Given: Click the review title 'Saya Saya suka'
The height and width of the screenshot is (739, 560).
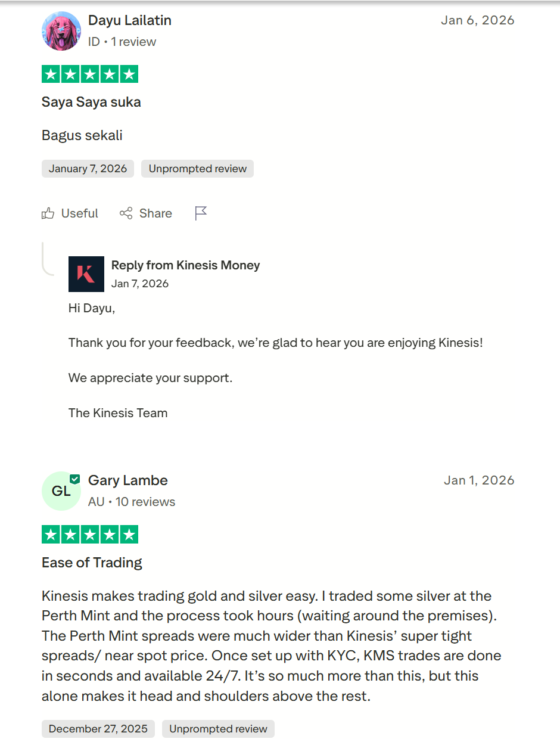Looking at the screenshot, I should [91, 101].
